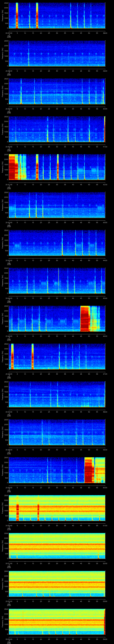Screen dimensions: 114x644
Task: Open the spectrogram panel starting at 20:44:00
Action: 57,280
